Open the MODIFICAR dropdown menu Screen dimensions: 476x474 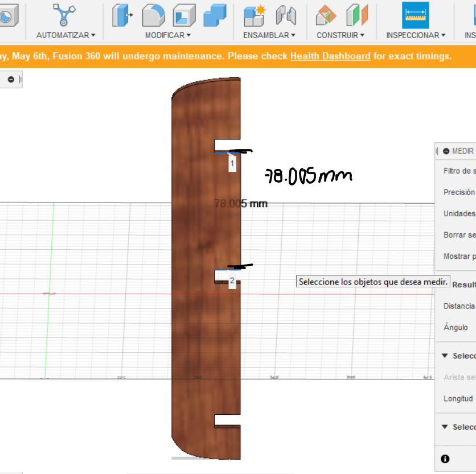point(168,35)
